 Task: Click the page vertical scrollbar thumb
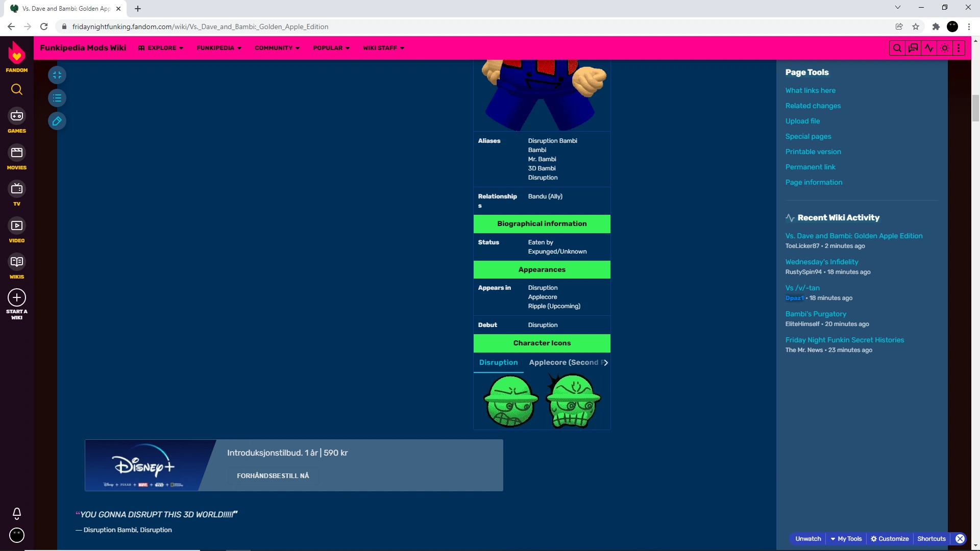click(x=975, y=108)
